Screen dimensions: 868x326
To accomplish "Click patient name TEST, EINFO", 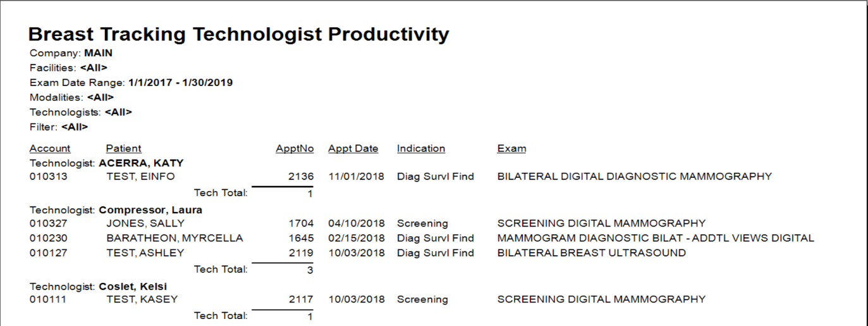I will (x=140, y=177).
